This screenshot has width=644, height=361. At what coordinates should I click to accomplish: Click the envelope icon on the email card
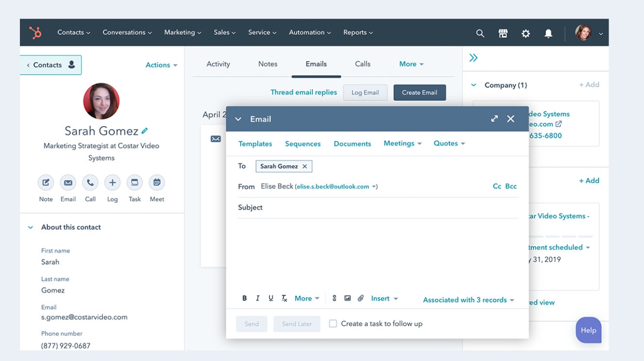(216, 139)
